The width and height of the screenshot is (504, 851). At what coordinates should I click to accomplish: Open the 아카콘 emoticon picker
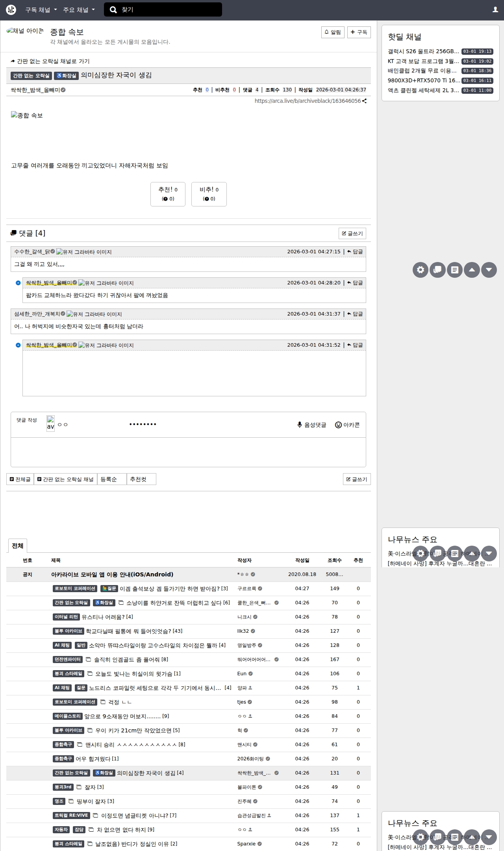point(347,425)
